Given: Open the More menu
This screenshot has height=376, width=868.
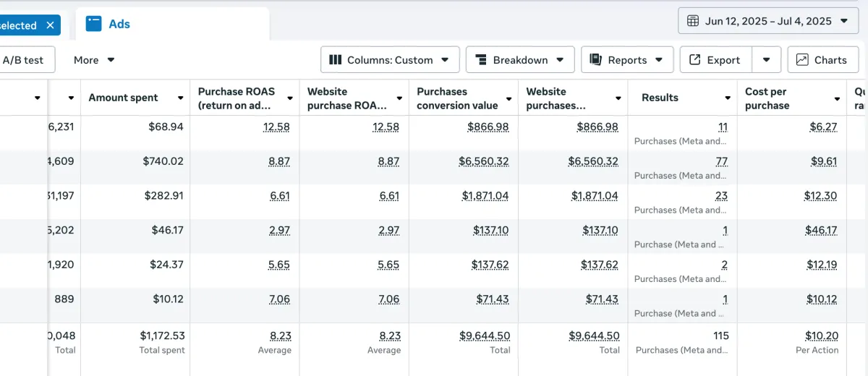Looking at the screenshot, I should click(94, 60).
